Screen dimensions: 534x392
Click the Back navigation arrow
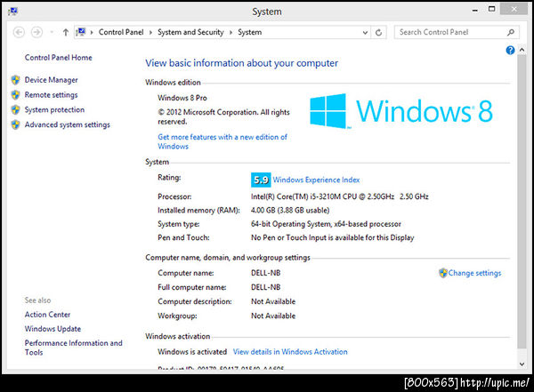pyautogui.click(x=19, y=32)
